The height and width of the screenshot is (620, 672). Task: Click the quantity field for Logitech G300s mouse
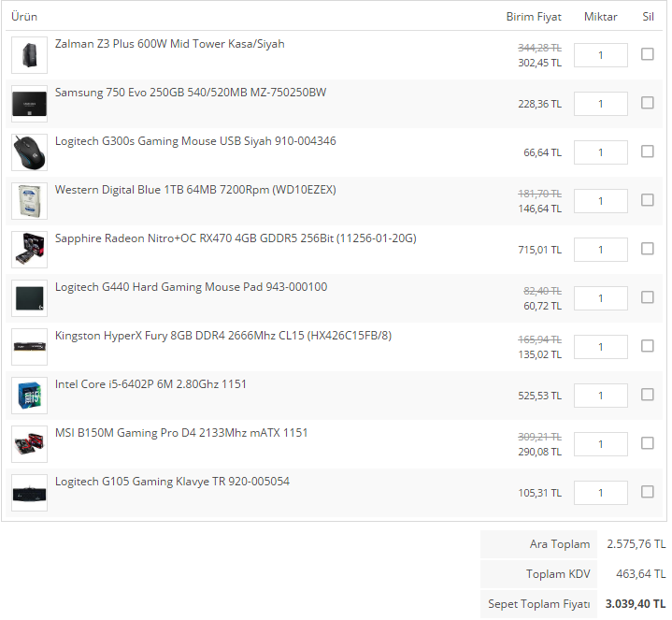[x=600, y=152]
